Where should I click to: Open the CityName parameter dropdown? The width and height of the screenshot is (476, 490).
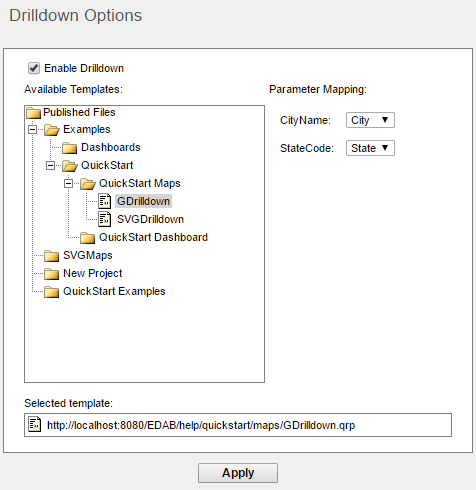click(370, 120)
